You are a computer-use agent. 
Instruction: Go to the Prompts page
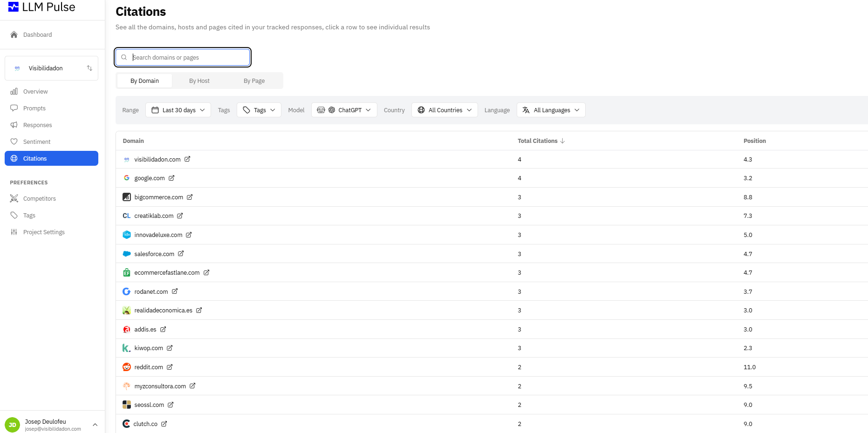tap(34, 108)
